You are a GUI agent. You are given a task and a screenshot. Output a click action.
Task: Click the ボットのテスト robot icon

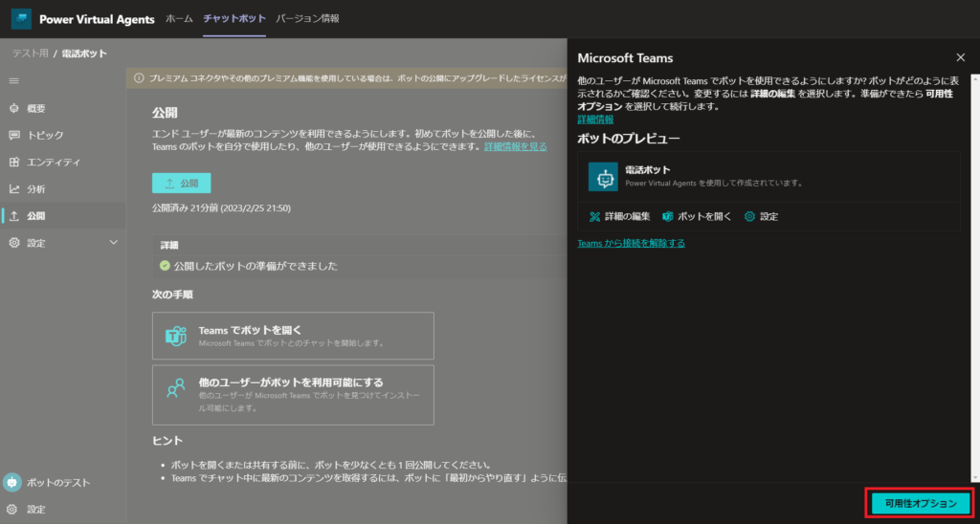pos(11,482)
